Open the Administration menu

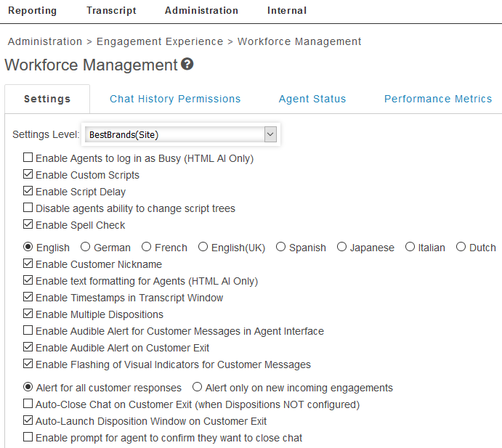pos(201,10)
